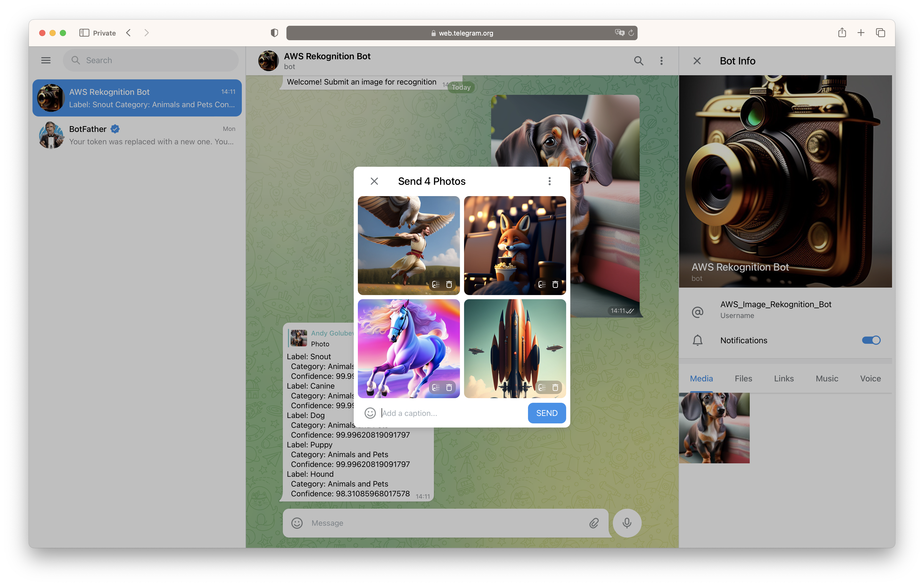
Task: Click the web.telegram.org address bar
Action: point(462,33)
